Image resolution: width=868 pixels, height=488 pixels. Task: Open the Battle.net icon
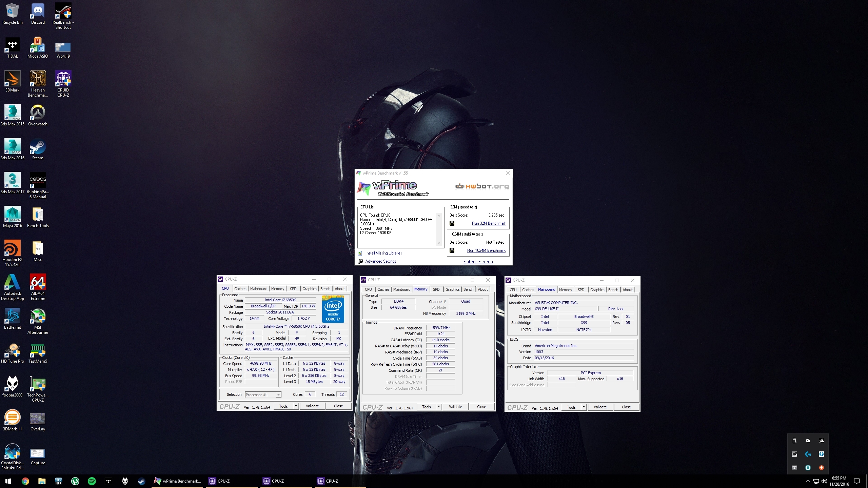coord(13,319)
